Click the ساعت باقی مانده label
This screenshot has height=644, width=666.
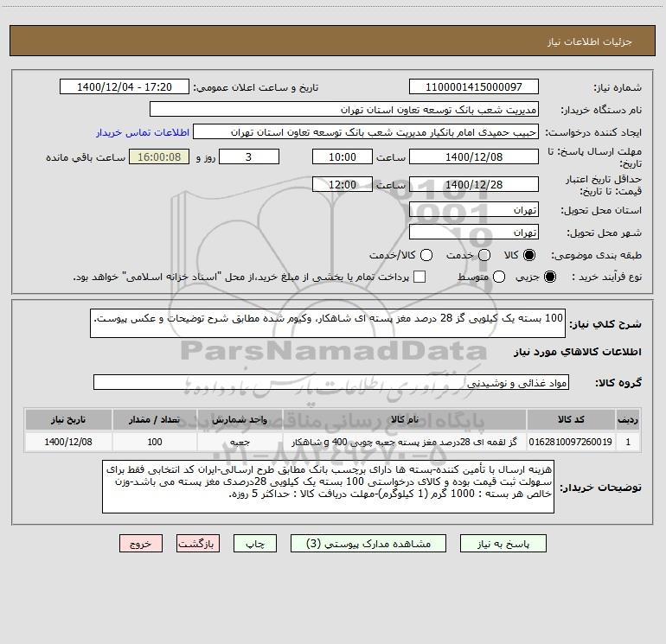tap(86, 157)
